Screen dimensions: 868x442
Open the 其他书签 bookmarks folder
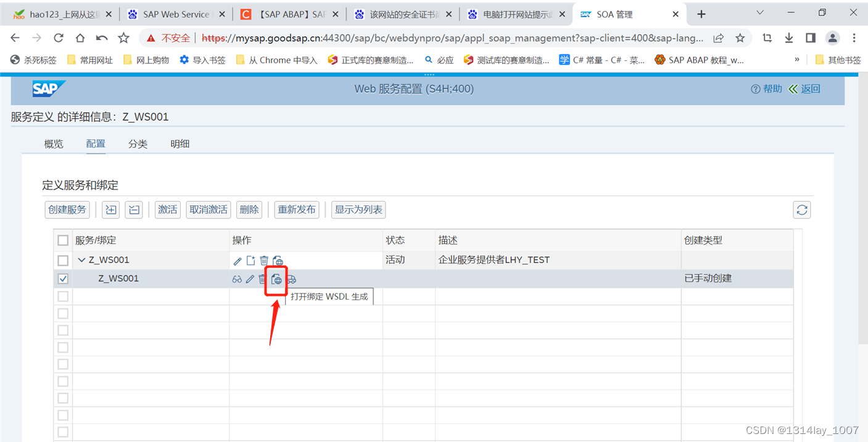point(838,60)
